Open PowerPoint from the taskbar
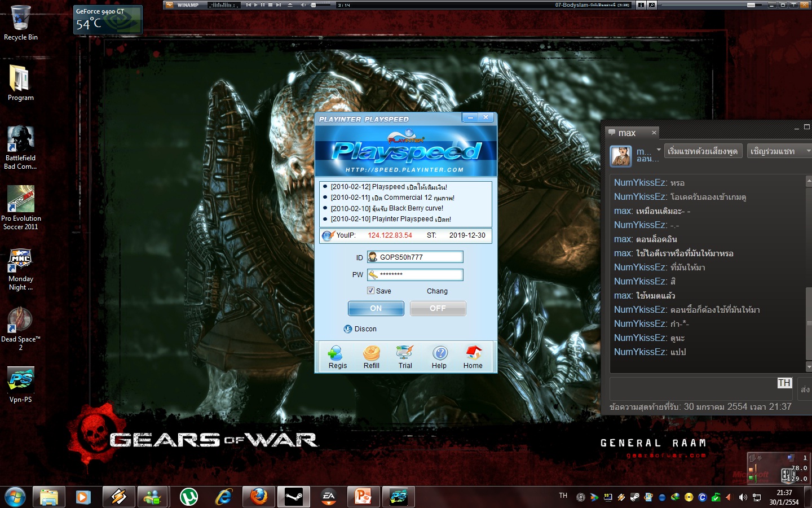Image resolution: width=812 pixels, height=508 pixels. click(x=364, y=497)
